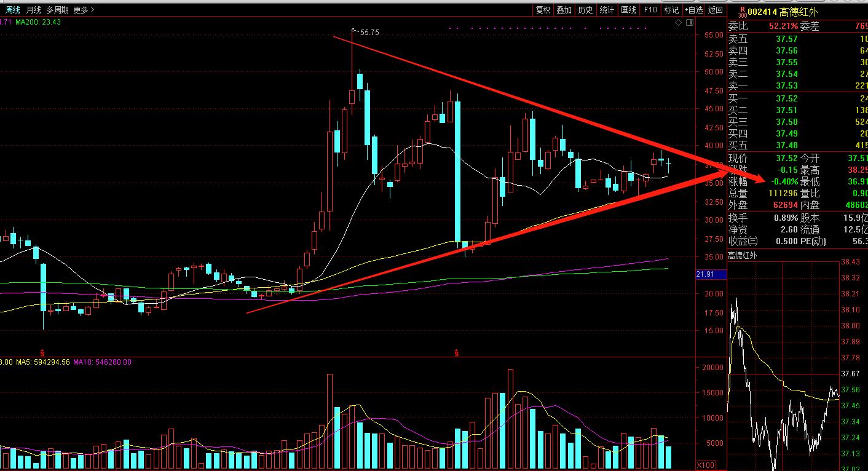Select the 买二 bid row at 37.51
Screen dimensions: 868x471
click(798, 110)
